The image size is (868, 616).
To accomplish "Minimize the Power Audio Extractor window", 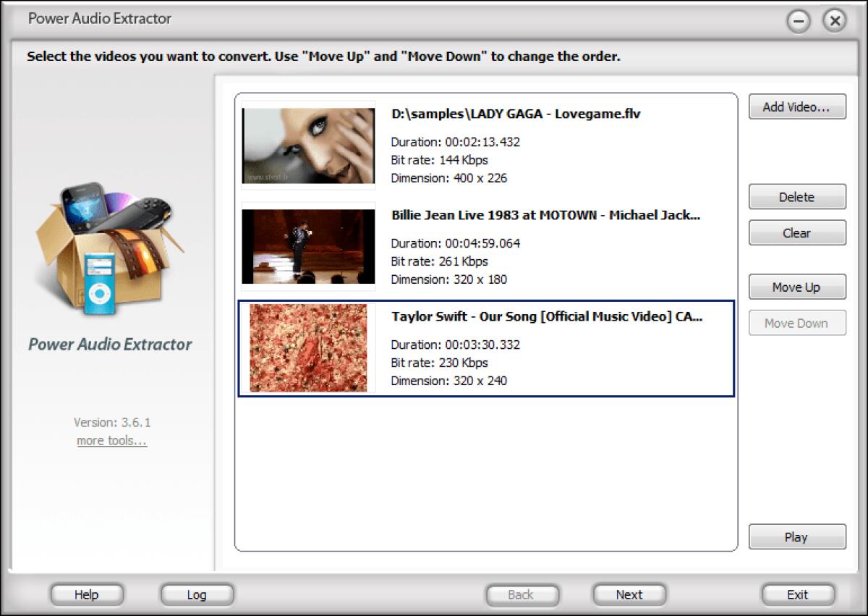I will pos(798,22).
